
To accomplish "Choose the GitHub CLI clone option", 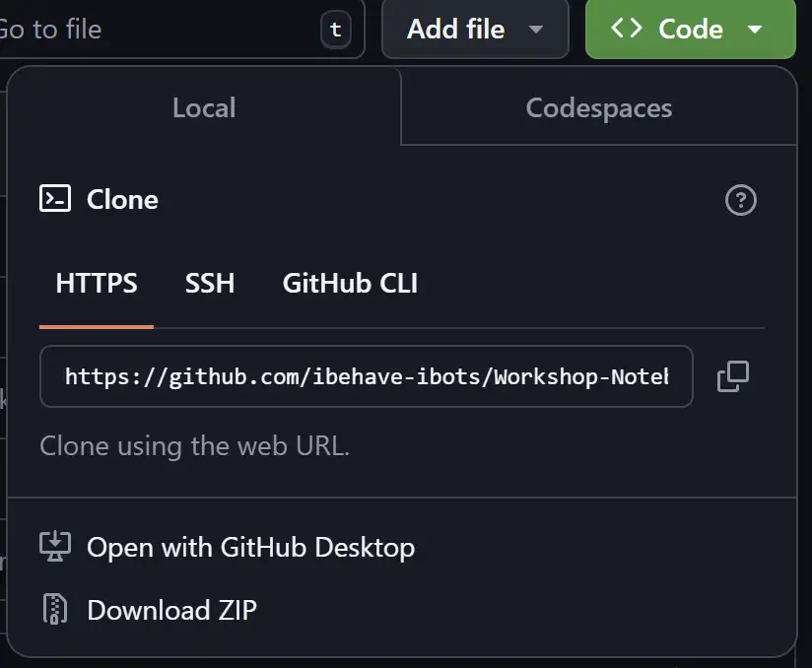I will pyautogui.click(x=350, y=284).
